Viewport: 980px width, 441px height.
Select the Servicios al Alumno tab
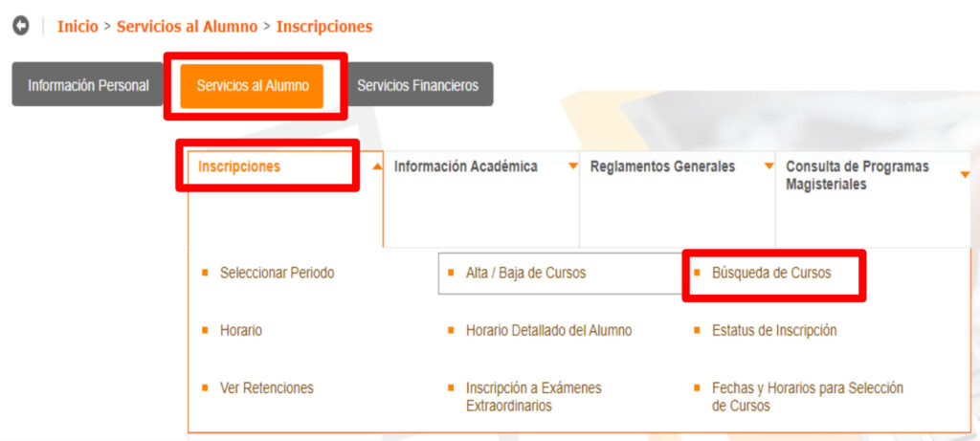tap(253, 85)
